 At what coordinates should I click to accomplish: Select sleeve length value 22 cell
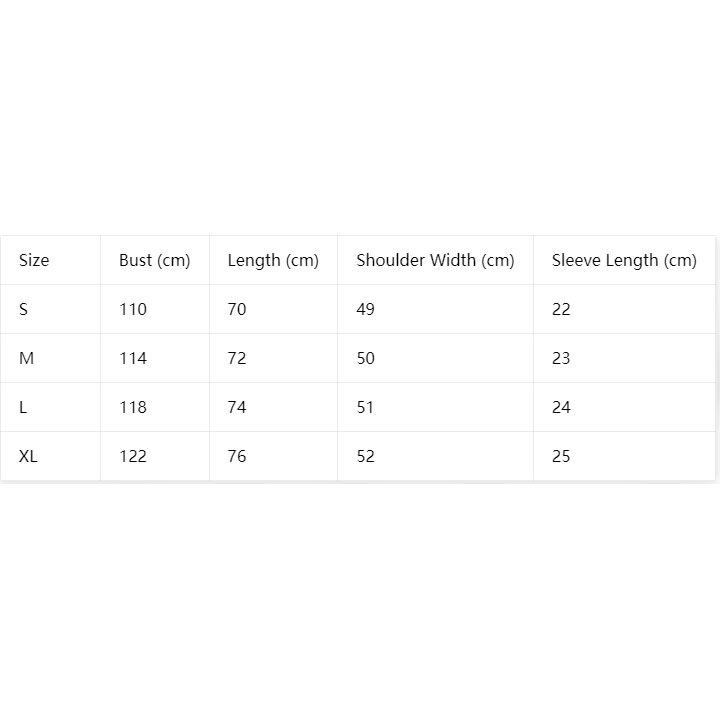(x=624, y=309)
